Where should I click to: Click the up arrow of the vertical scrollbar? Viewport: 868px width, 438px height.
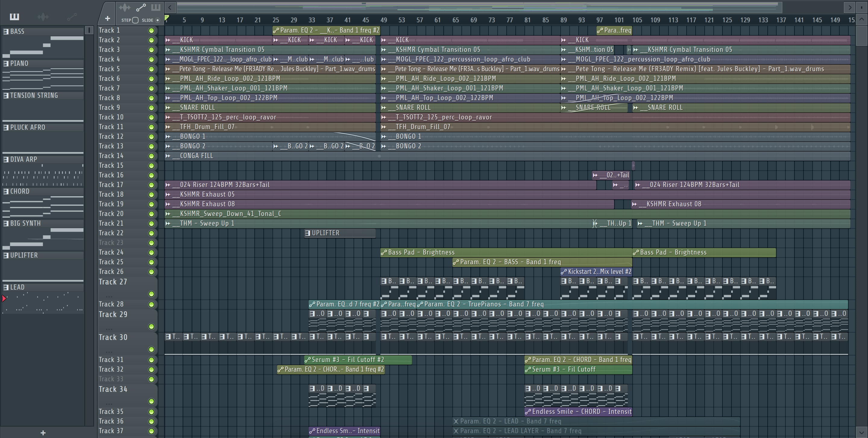(862, 19)
